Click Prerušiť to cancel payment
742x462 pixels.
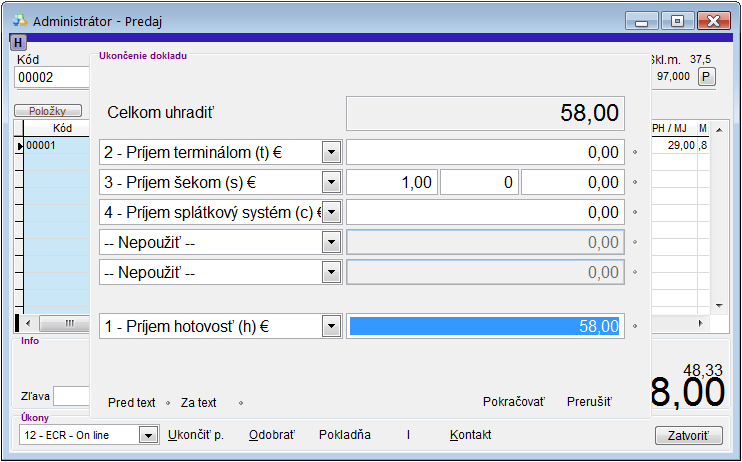[588, 402]
